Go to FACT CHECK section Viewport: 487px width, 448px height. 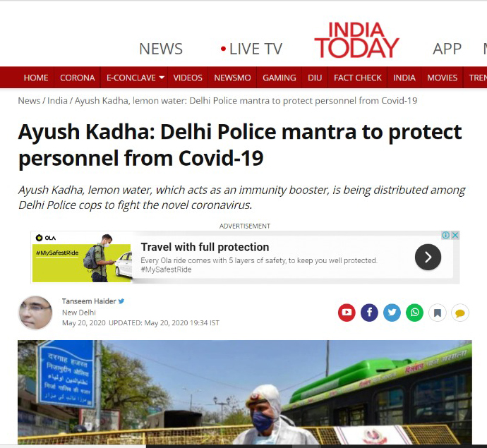pos(357,78)
